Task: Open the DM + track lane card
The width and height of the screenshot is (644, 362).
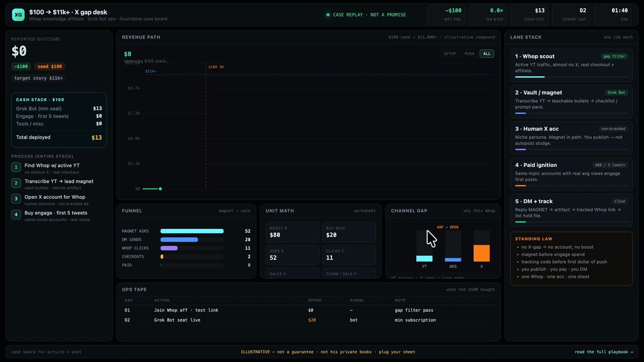Action: (x=571, y=210)
